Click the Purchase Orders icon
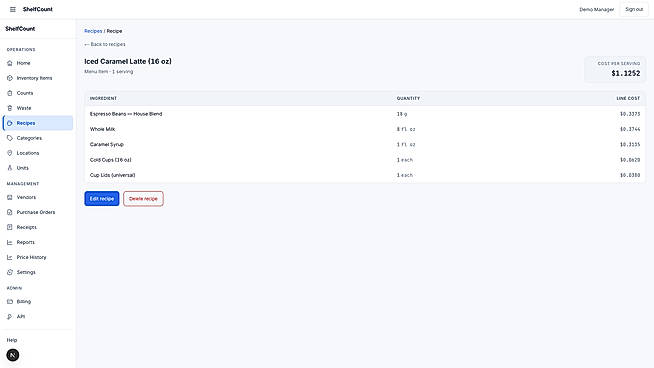 (10, 212)
